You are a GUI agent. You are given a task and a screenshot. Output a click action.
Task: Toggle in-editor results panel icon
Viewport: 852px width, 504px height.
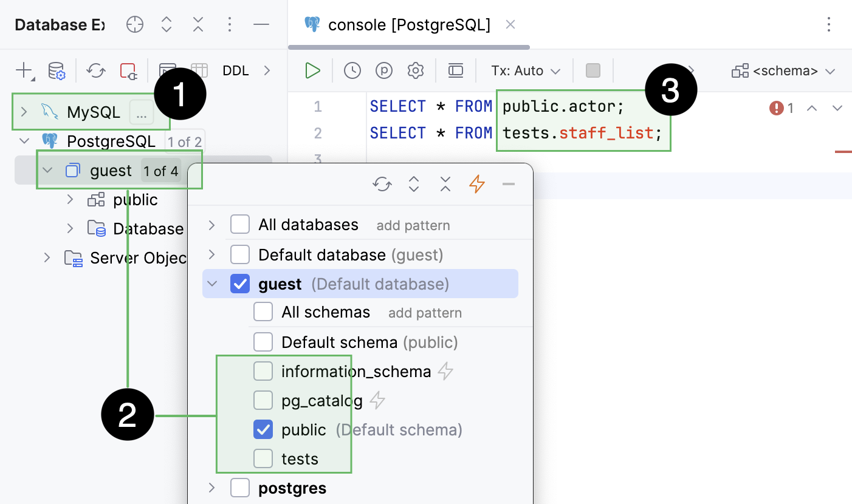click(456, 70)
